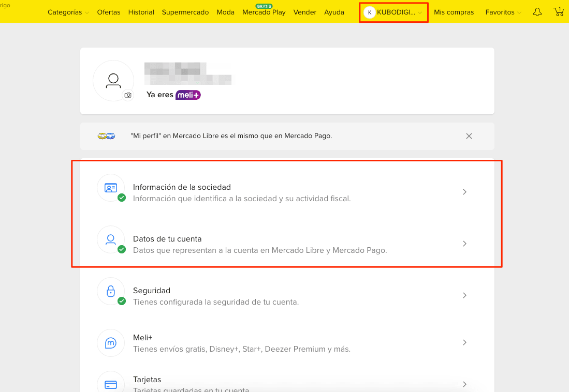Expand the Favoritos dropdown
The height and width of the screenshot is (392, 569).
point(503,12)
